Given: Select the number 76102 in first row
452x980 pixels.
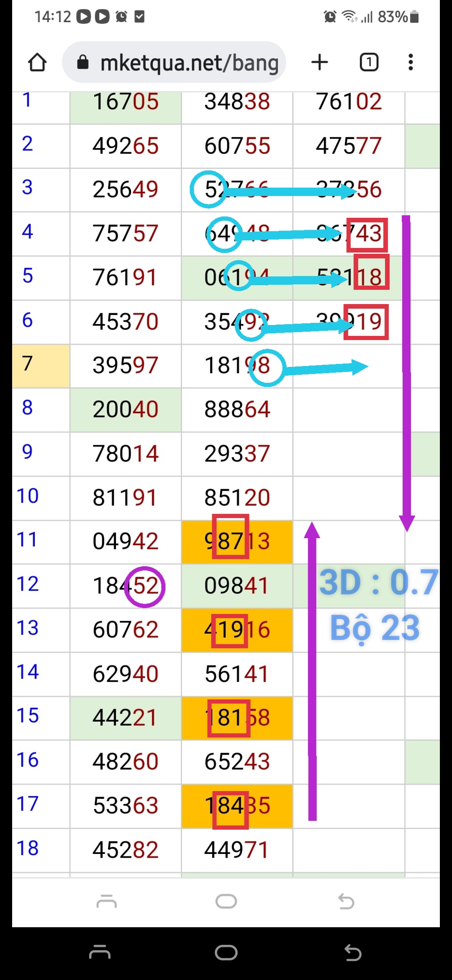Looking at the screenshot, I should 349,102.
